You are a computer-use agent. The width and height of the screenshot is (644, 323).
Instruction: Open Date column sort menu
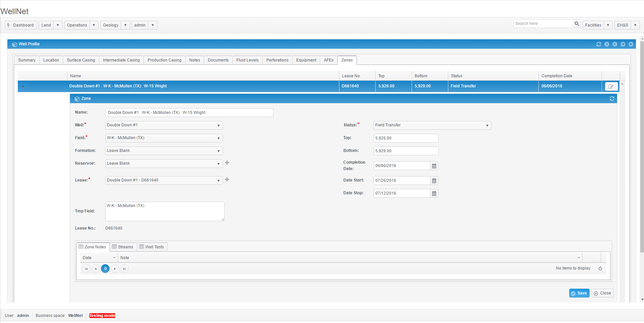pyautogui.click(x=114, y=257)
